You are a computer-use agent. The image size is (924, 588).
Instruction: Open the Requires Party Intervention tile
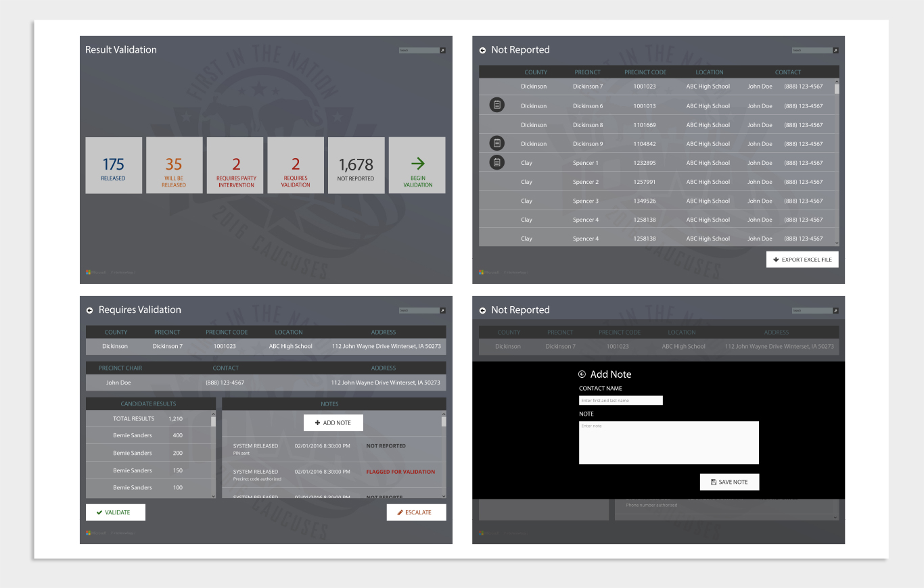(235, 166)
